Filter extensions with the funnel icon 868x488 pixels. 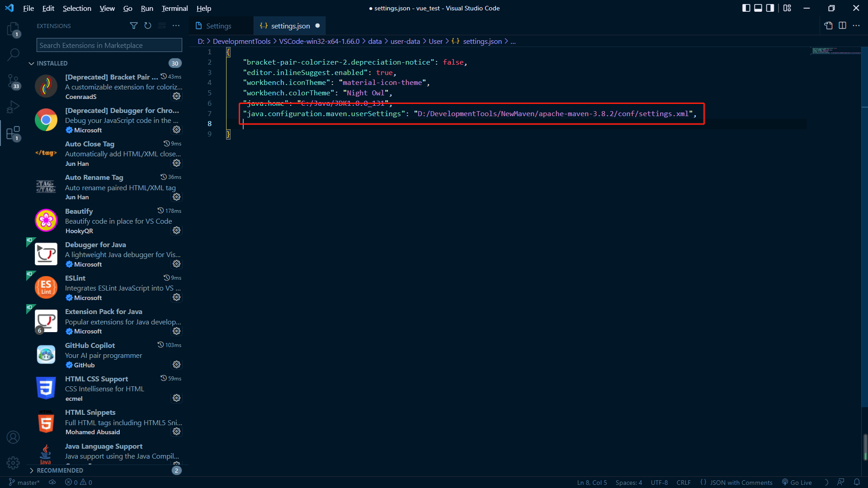pos(134,26)
